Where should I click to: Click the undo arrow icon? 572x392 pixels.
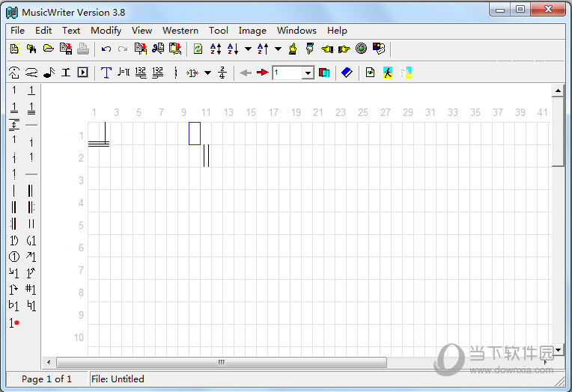[106, 49]
